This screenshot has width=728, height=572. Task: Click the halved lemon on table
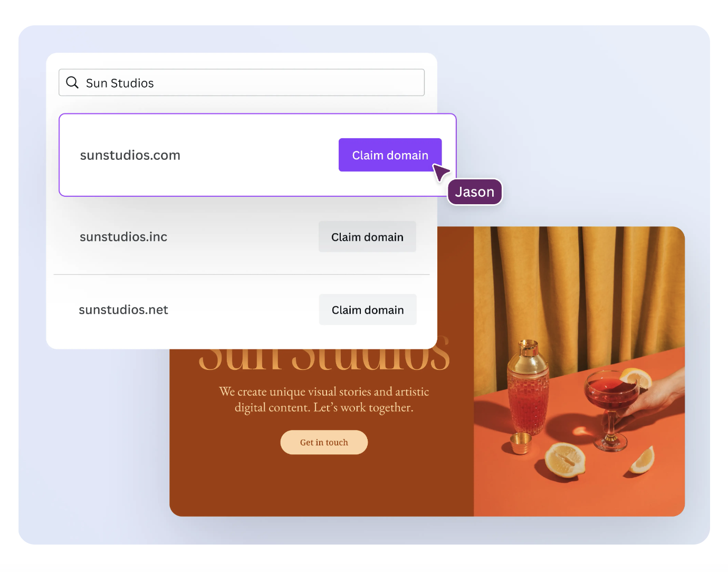tap(564, 460)
